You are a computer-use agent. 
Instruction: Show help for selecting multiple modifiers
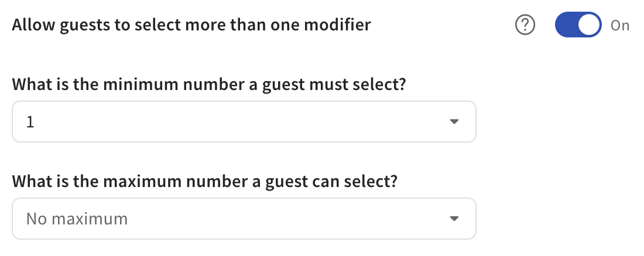(x=526, y=26)
